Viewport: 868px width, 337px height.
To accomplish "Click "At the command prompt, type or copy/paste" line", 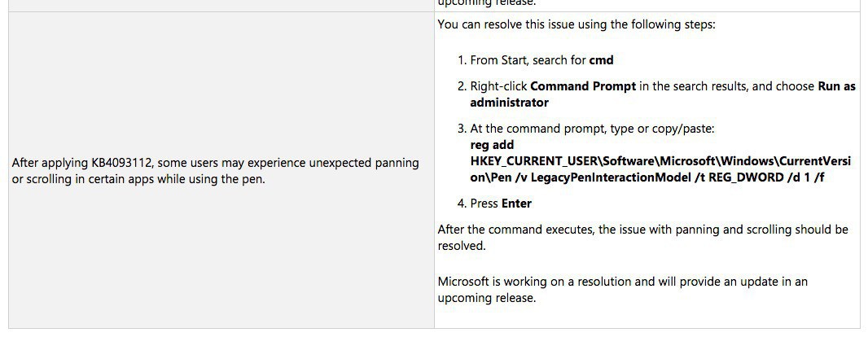I will point(591,129).
